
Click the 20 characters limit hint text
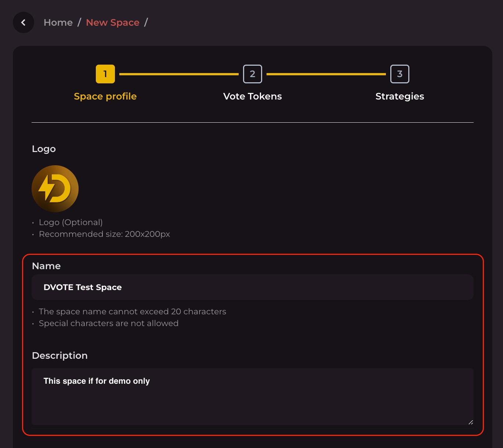pos(132,311)
